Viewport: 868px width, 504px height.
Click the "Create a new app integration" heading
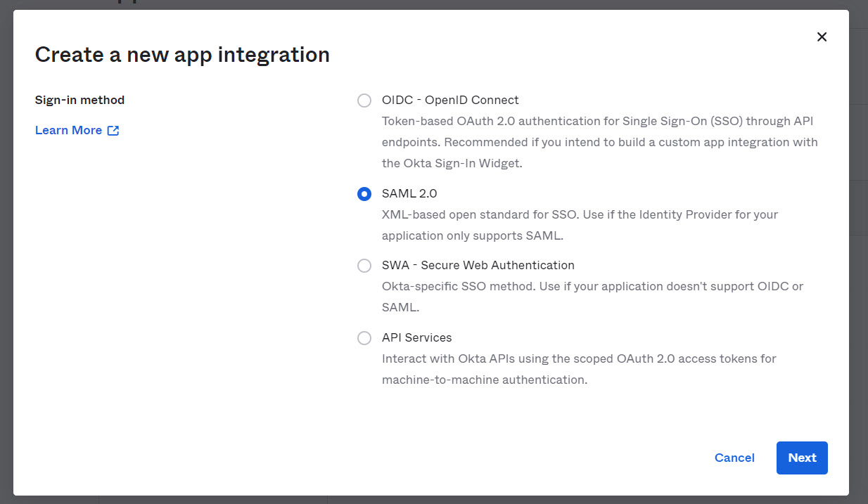tap(182, 55)
